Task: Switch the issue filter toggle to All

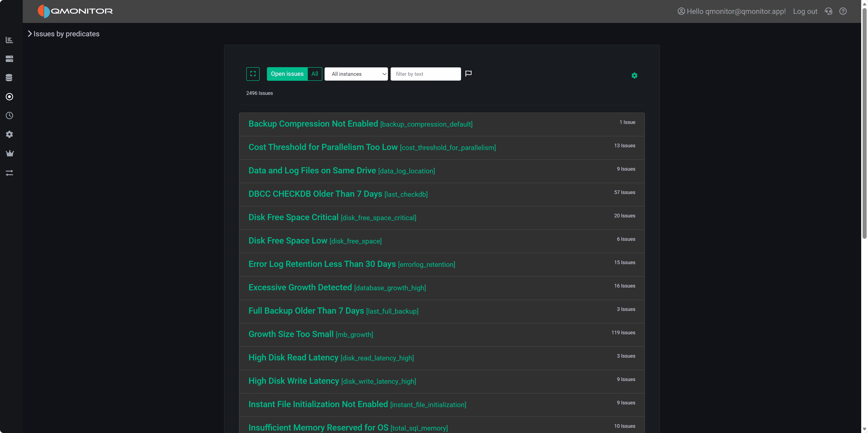Action: 314,74
